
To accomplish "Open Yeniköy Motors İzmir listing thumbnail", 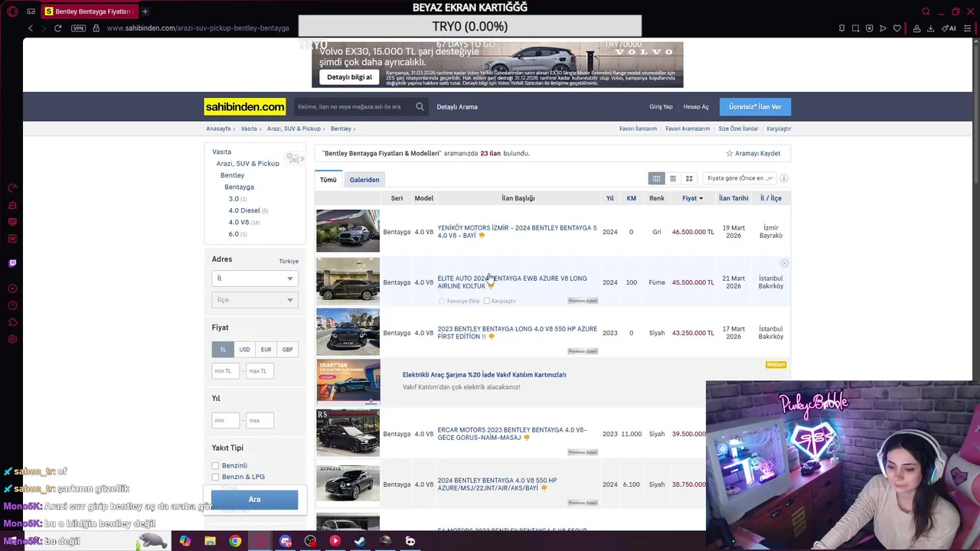I will click(348, 230).
